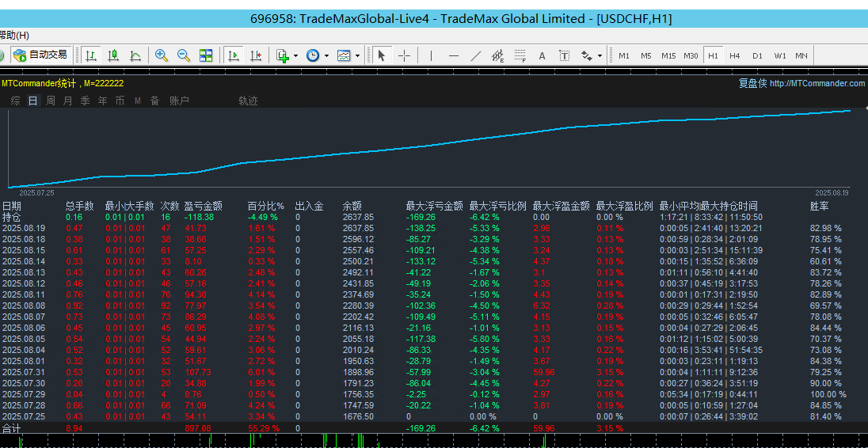Switch to the 周 weekly tab
Screen dimensions: 868x448
click(x=51, y=101)
